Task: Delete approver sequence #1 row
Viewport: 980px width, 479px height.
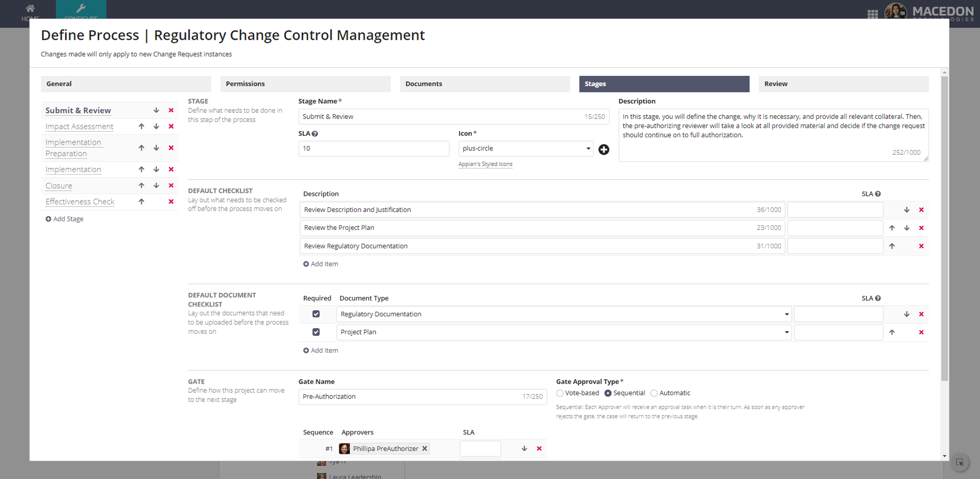Action: [539, 449]
